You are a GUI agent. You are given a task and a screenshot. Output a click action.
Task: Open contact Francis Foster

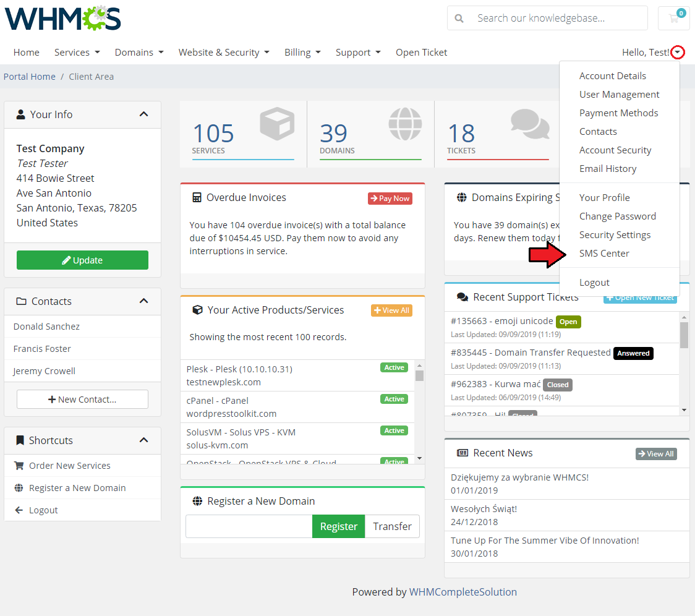(42, 349)
